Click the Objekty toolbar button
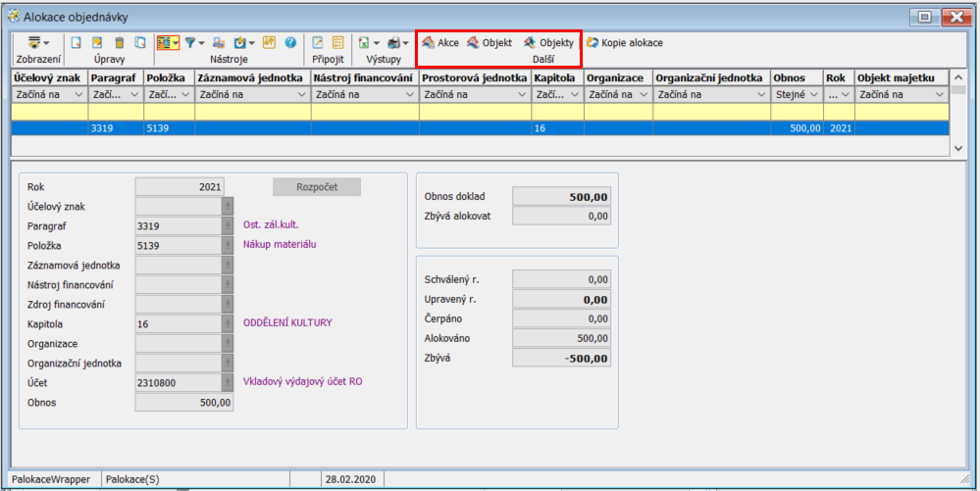This screenshot has height=491, width=980. pyautogui.click(x=548, y=43)
